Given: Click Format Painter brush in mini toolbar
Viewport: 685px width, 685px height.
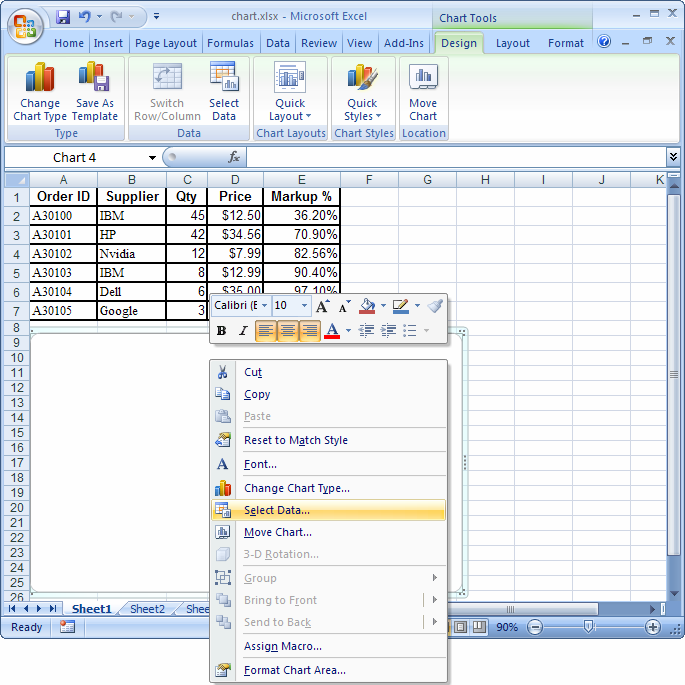Looking at the screenshot, I should click(x=435, y=306).
